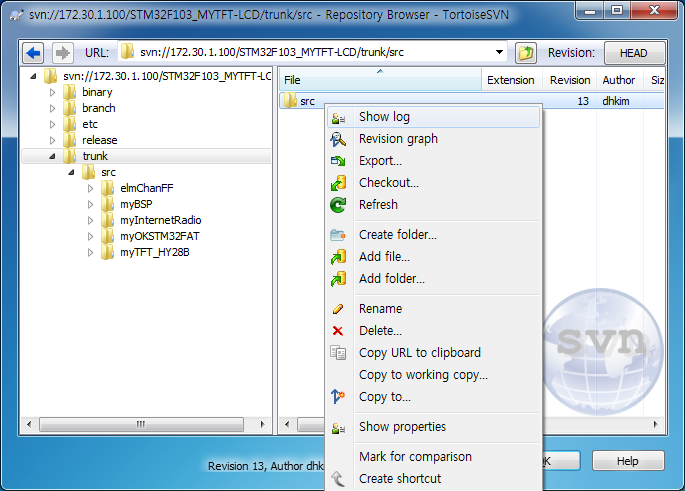The image size is (685, 491).
Task: Click the forward navigation arrow icon
Action: [63, 53]
